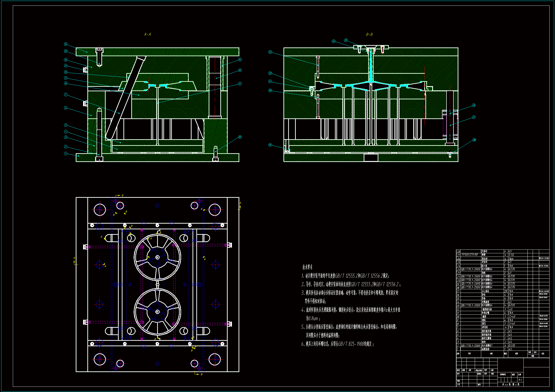Viewport: 555px width, 392px height.
Task: Select balloon number 27 near the spring
Action: click(474, 117)
